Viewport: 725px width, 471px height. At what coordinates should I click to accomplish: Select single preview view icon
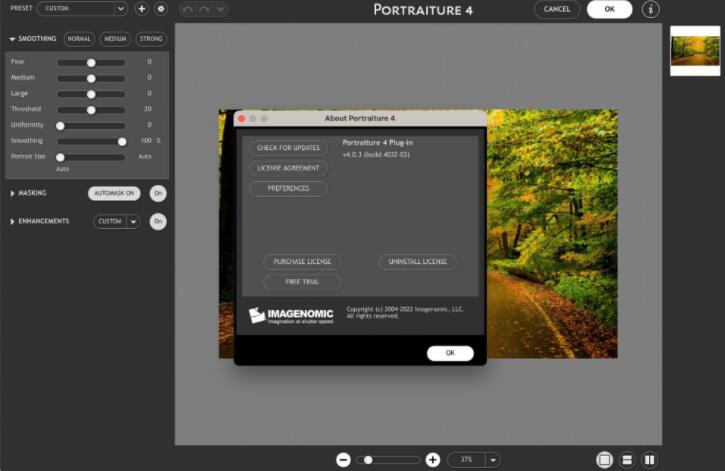(604, 459)
